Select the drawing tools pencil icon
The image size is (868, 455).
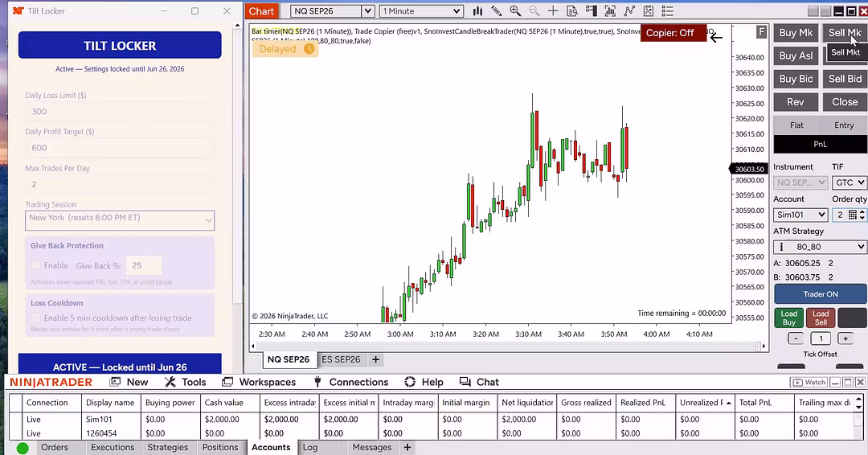(496, 11)
